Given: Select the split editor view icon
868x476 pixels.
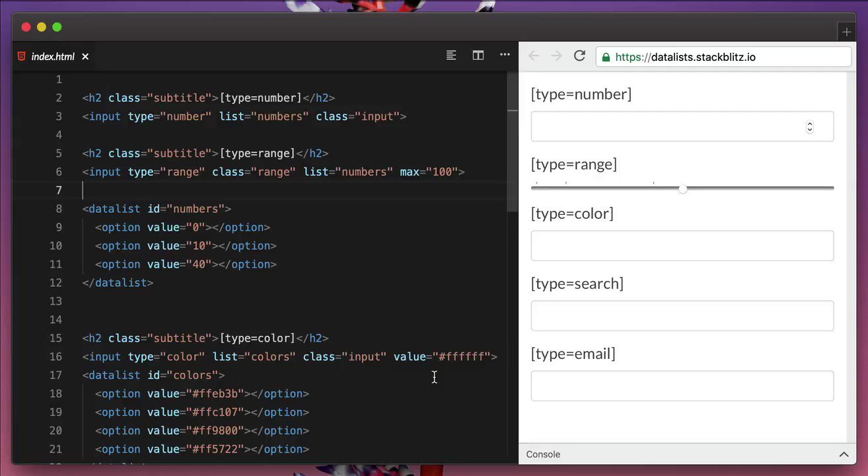Looking at the screenshot, I should (x=478, y=56).
